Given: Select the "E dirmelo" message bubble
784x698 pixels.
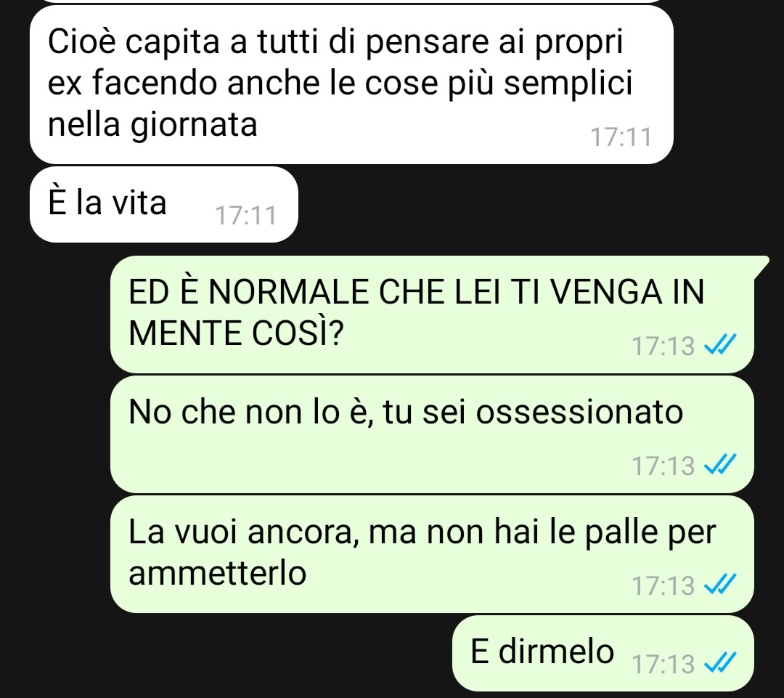Looking at the screenshot, I should click(x=603, y=654).
